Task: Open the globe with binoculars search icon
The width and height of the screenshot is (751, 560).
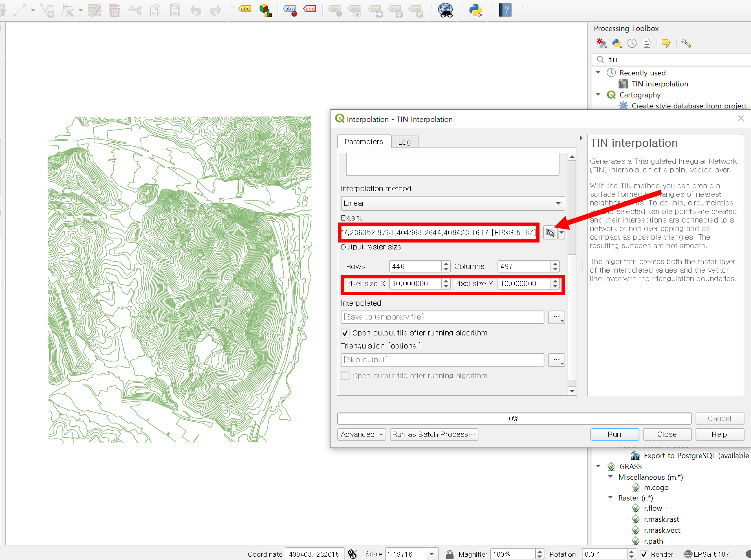Action: click(x=445, y=10)
